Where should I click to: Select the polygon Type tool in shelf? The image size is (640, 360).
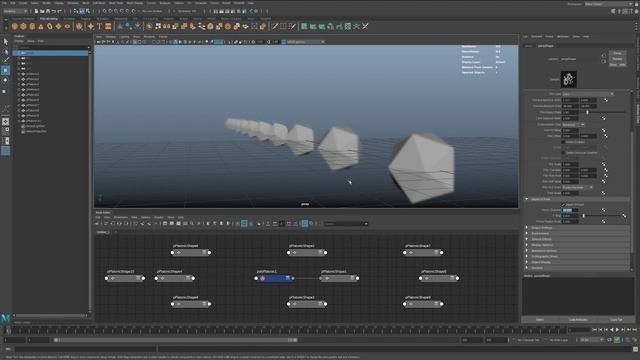99,26
